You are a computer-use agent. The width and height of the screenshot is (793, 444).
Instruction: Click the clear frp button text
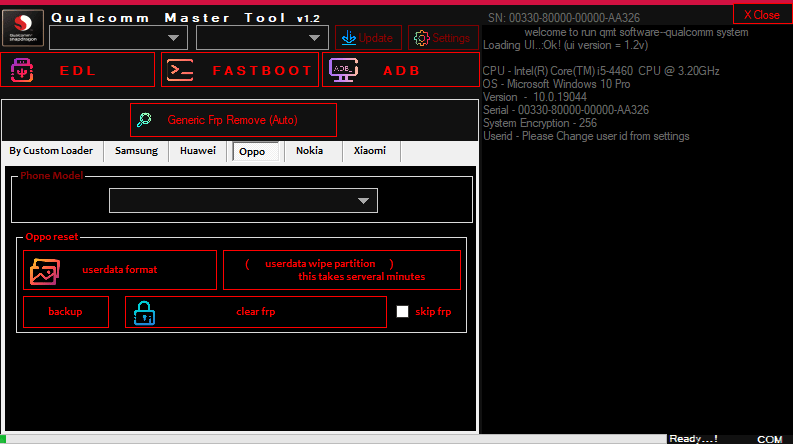[256, 312]
